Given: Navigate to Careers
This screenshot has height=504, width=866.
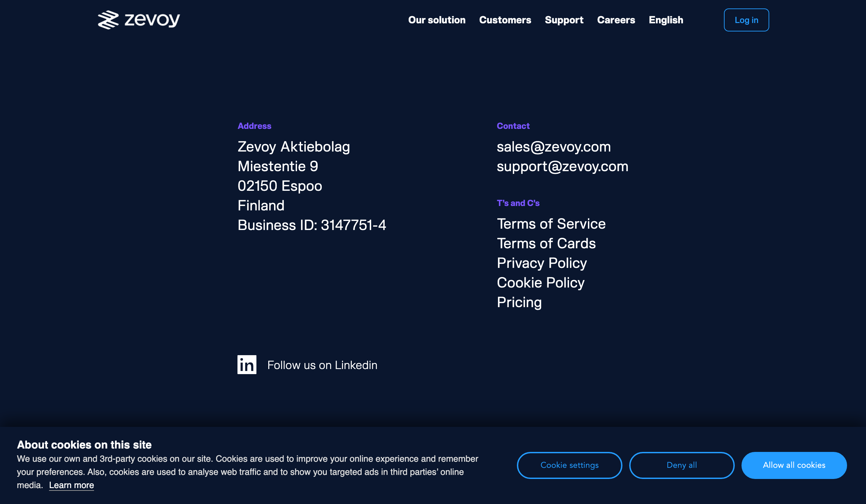Looking at the screenshot, I should (616, 20).
